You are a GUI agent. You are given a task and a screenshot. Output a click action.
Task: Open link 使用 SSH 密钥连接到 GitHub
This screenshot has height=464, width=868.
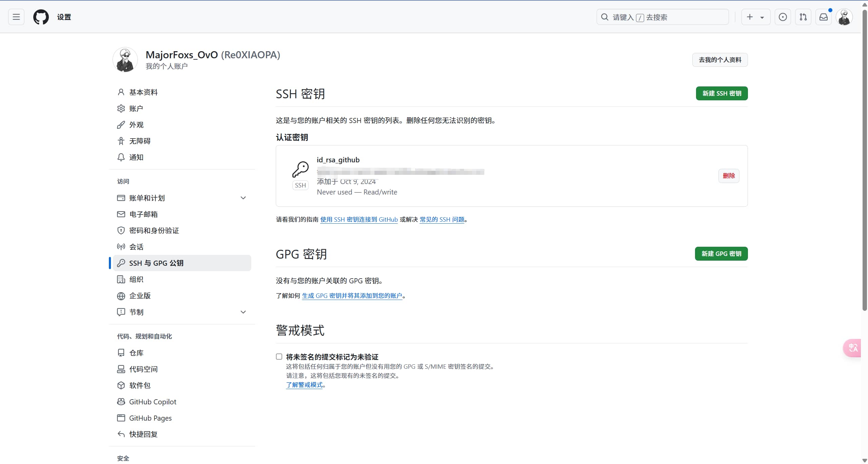(x=359, y=219)
